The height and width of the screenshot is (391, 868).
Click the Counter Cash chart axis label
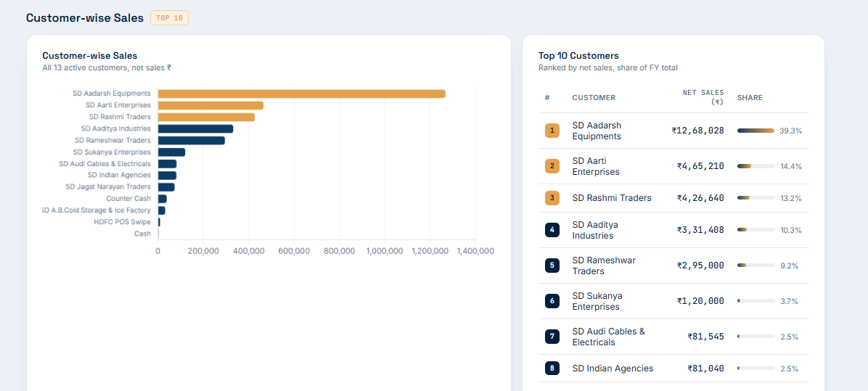[128, 199]
